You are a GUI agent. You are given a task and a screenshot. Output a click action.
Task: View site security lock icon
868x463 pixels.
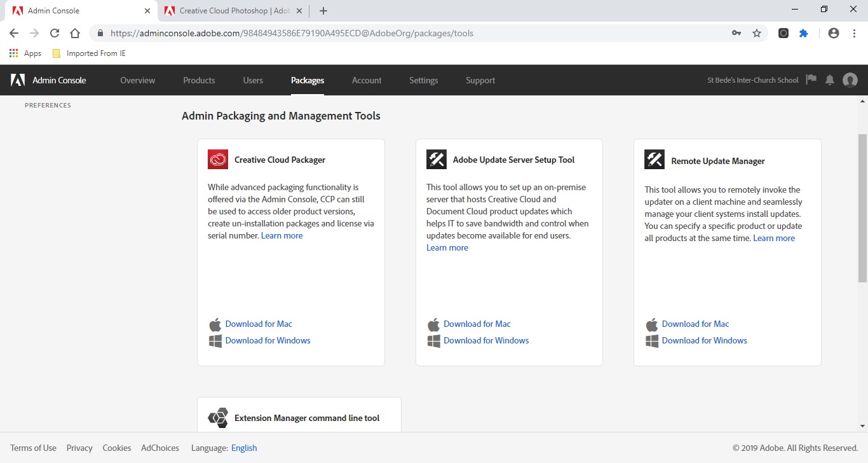pyautogui.click(x=100, y=33)
